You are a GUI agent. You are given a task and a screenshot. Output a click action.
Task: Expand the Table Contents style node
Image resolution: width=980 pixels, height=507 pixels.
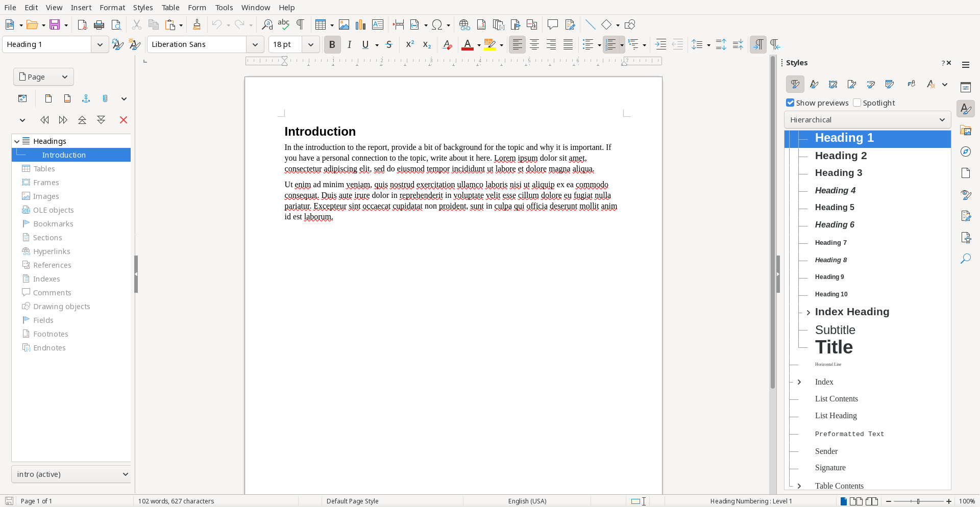point(799,486)
